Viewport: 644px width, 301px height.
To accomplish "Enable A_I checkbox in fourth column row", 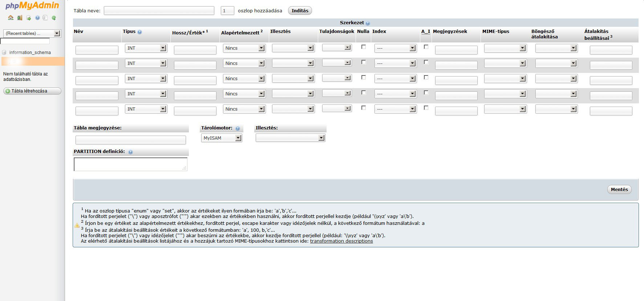I will tap(426, 92).
